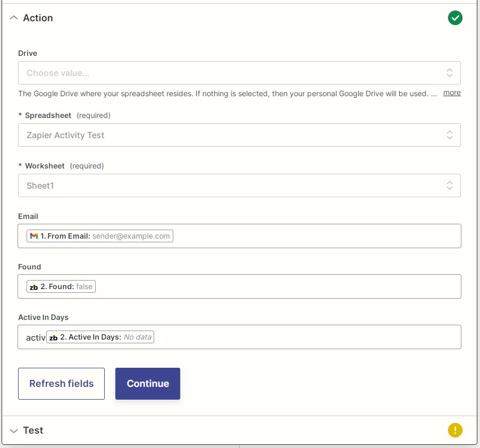This screenshot has width=480, height=448.
Task: Click the zb icon in the Active In Days pill
Action: [x=54, y=336]
